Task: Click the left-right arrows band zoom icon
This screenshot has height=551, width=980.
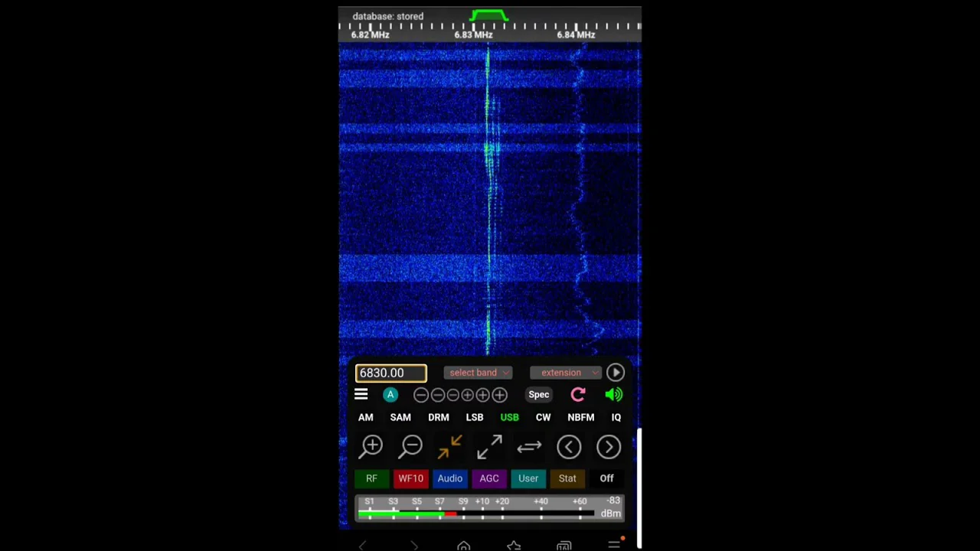Action: coord(529,447)
